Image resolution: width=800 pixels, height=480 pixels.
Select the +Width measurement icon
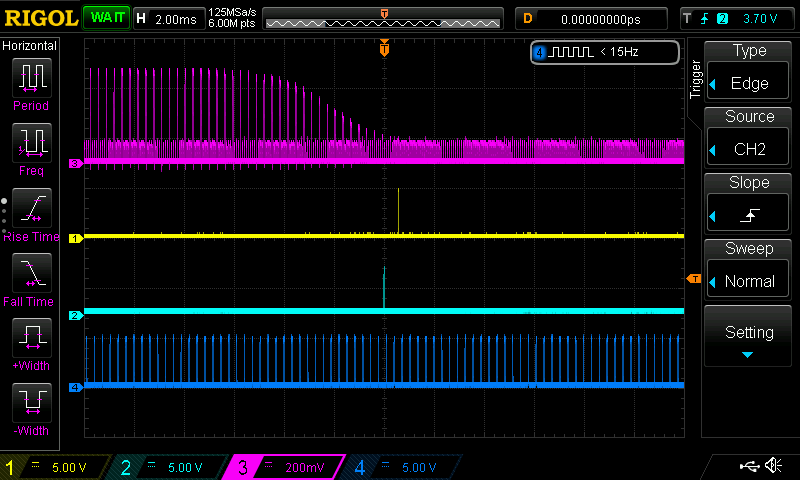click(x=30, y=338)
